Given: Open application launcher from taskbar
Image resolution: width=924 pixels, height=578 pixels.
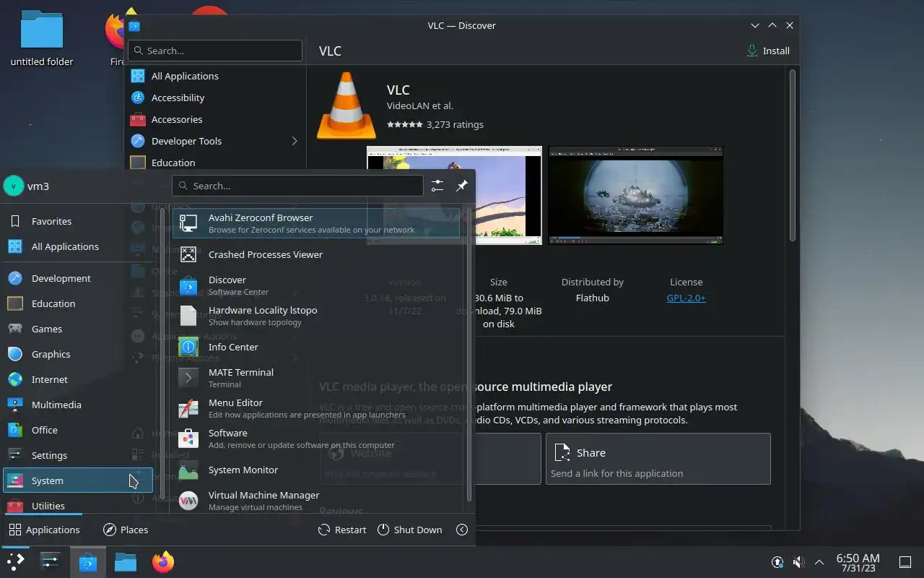Looking at the screenshot, I should (x=16, y=561).
